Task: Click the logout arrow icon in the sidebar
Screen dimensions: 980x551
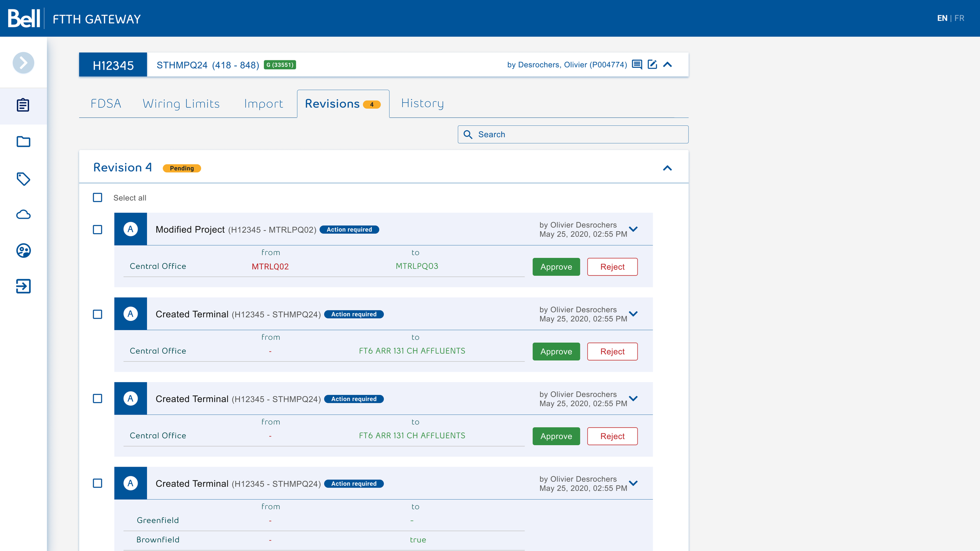Action: (x=23, y=286)
